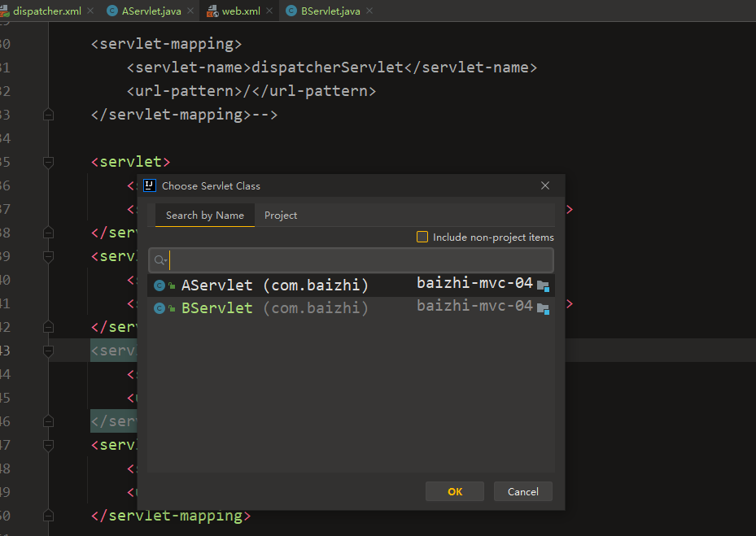756x536 pixels.
Task: Click module folder icon on BServlet row
Action: click(x=544, y=308)
